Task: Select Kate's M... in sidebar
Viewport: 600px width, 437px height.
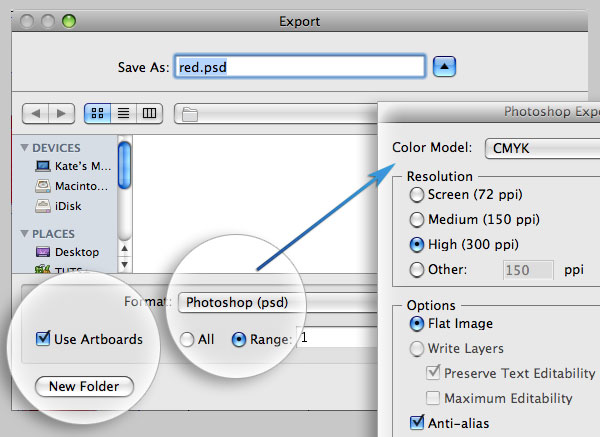Action: click(73, 166)
